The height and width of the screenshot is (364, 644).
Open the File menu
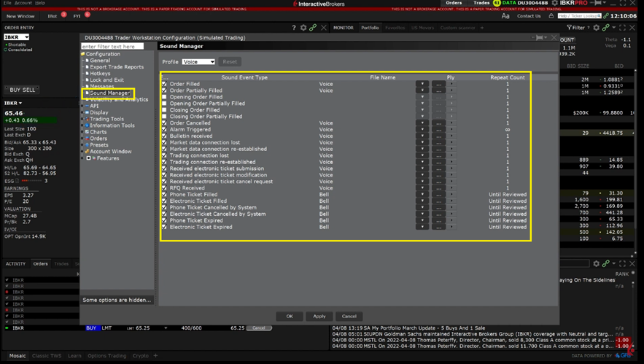click(x=7, y=3)
